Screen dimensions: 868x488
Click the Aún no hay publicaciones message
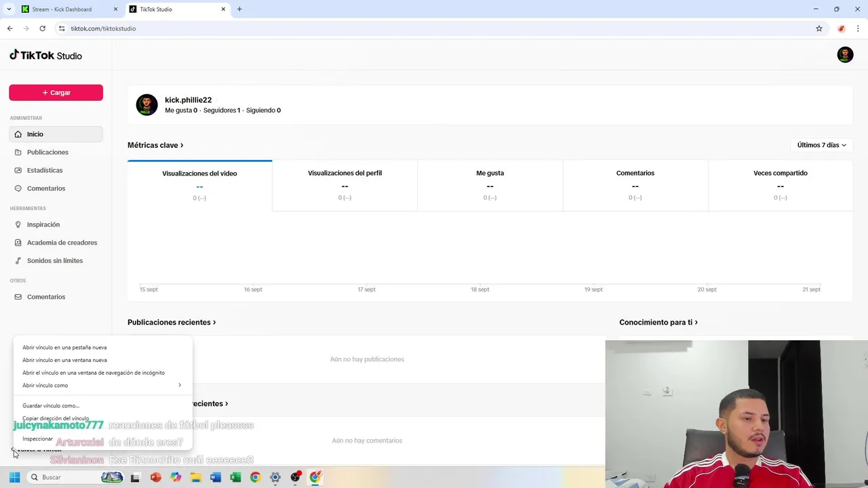pyautogui.click(x=367, y=359)
